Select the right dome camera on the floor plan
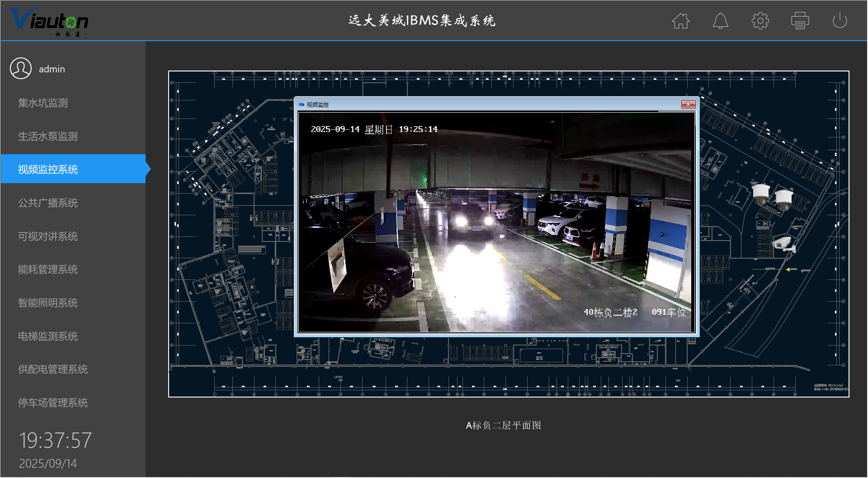Viewport: 868px width, 478px height. 783,200
